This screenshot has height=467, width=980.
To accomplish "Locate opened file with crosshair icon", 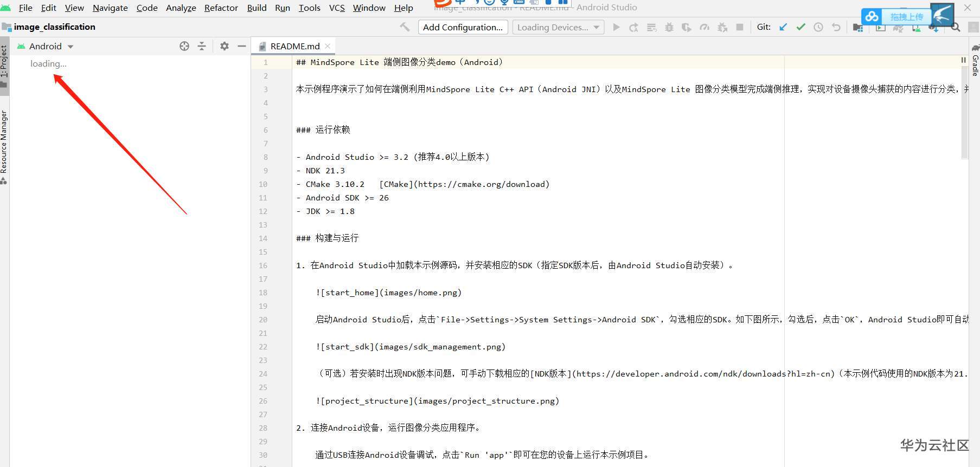I will (x=184, y=46).
